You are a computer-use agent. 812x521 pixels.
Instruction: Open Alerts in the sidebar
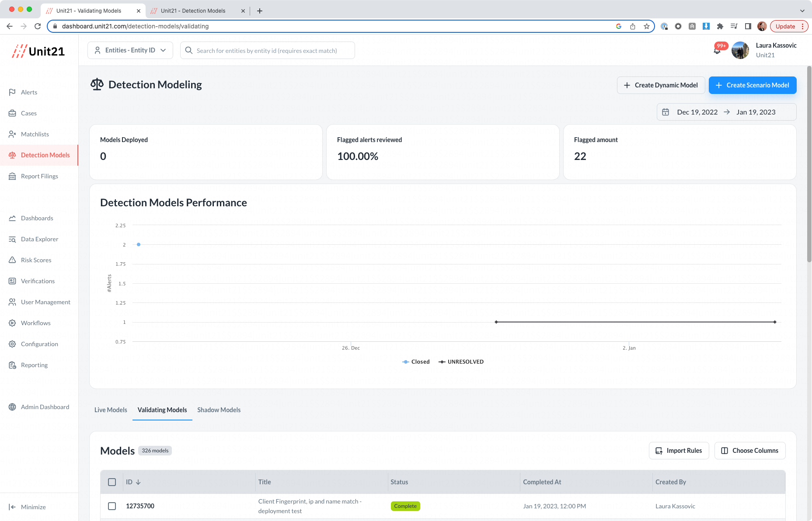pyautogui.click(x=29, y=92)
